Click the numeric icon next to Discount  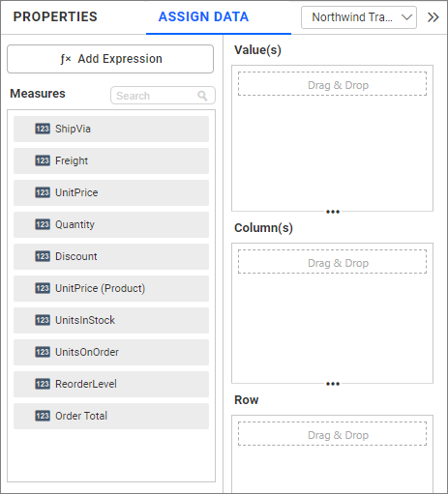[x=43, y=256]
